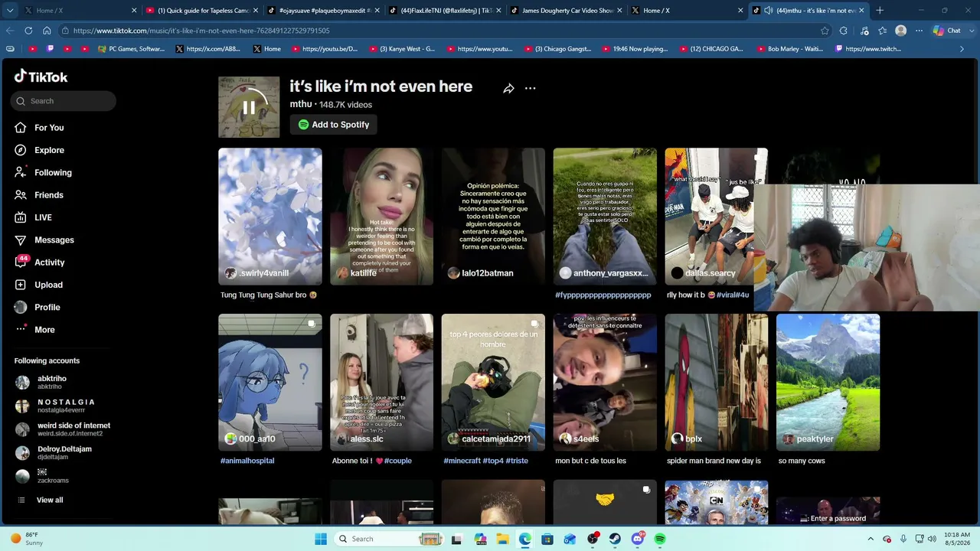Toggle the favorite star for this page

[825, 31]
